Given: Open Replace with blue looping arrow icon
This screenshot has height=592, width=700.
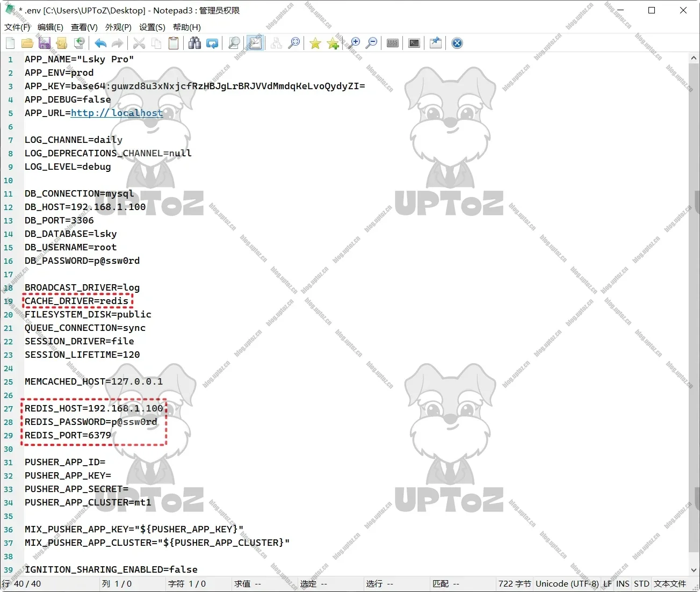Looking at the screenshot, I should [x=212, y=44].
